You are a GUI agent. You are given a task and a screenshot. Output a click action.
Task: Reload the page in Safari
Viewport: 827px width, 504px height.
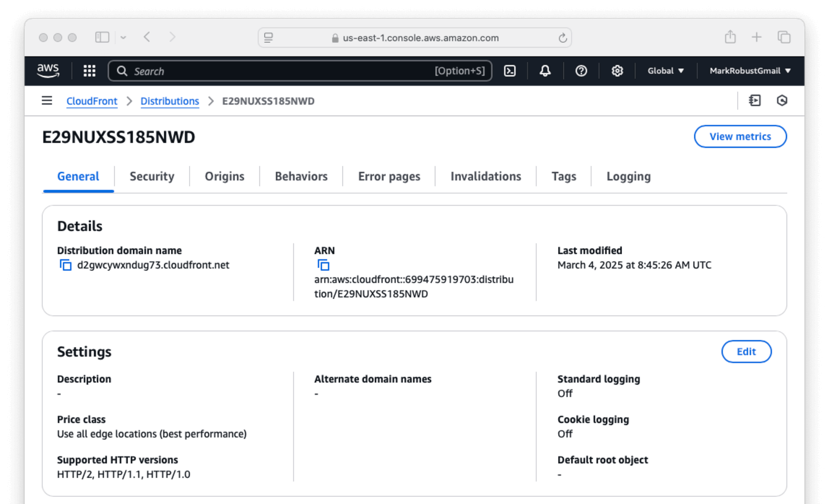[563, 38]
